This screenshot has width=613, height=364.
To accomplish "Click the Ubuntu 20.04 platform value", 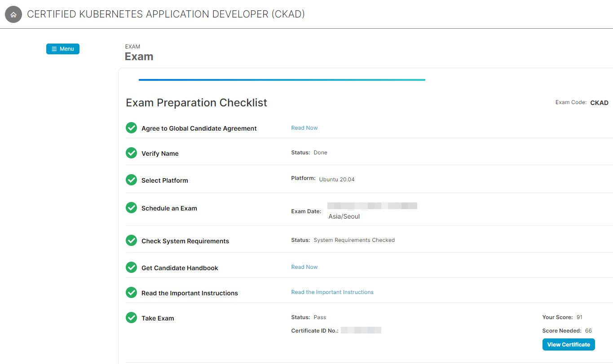I will click(337, 180).
